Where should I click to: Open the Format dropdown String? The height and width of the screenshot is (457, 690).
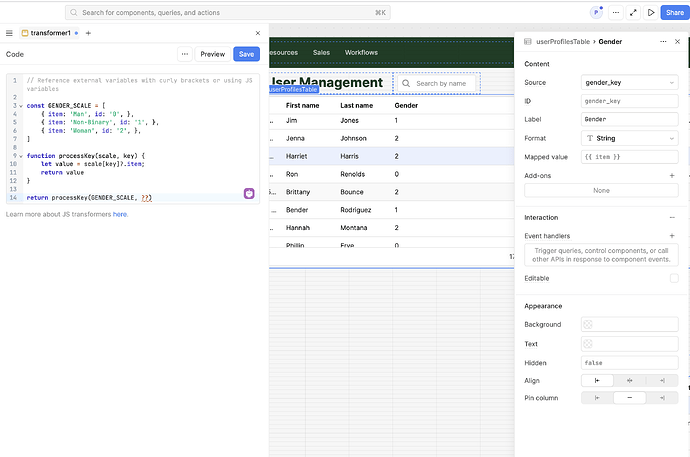pos(629,138)
